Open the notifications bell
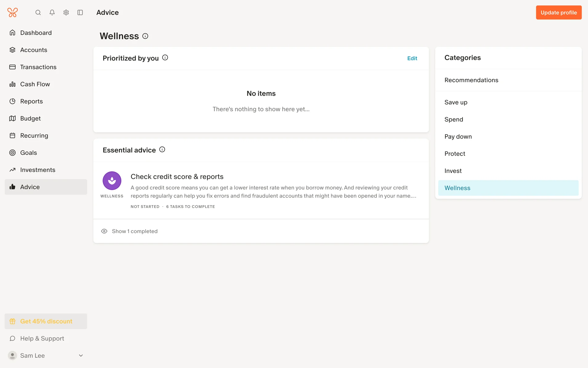The height and width of the screenshot is (368, 588). tap(52, 13)
